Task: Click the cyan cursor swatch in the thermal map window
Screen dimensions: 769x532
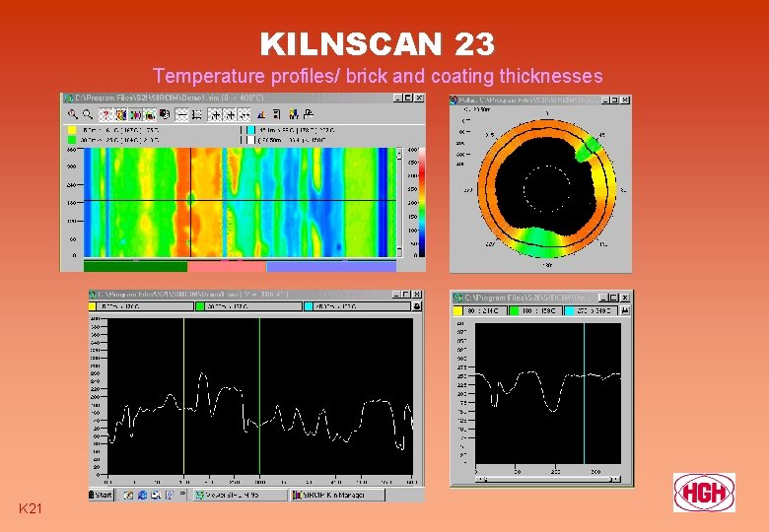Action: pyautogui.click(x=251, y=130)
